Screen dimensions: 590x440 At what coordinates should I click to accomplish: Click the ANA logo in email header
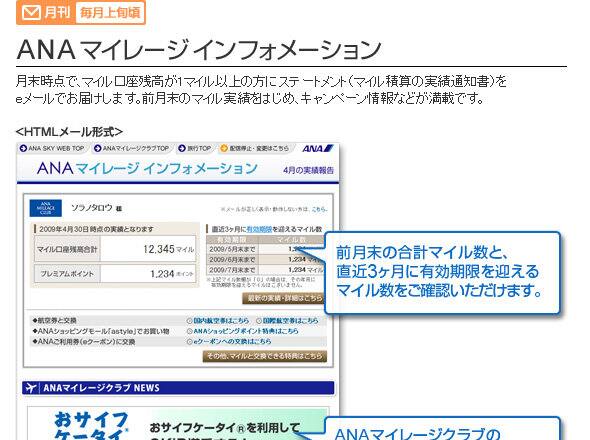tap(318, 149)
